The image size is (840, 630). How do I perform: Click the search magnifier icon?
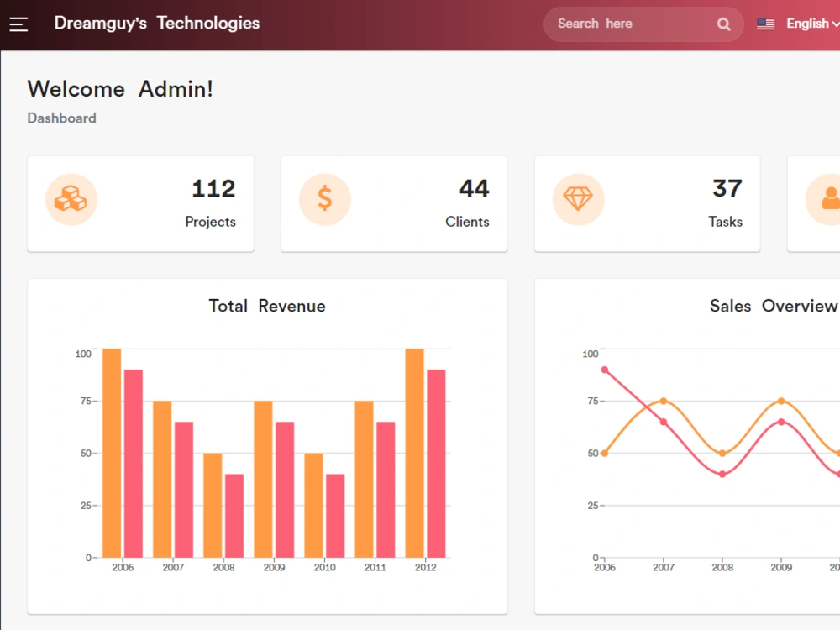(724, 24)
